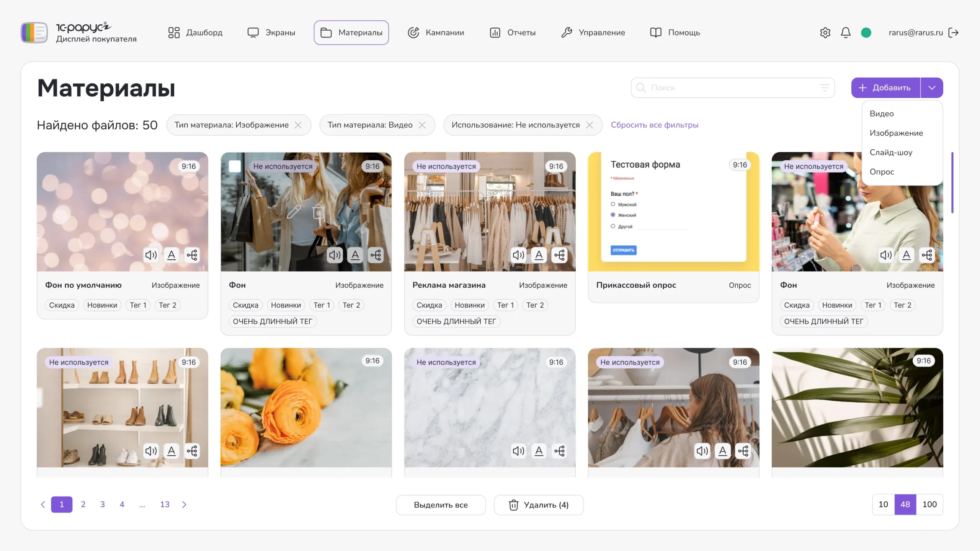Click the share/tree icon on the Реклама магазина card

tap(559, 255)
